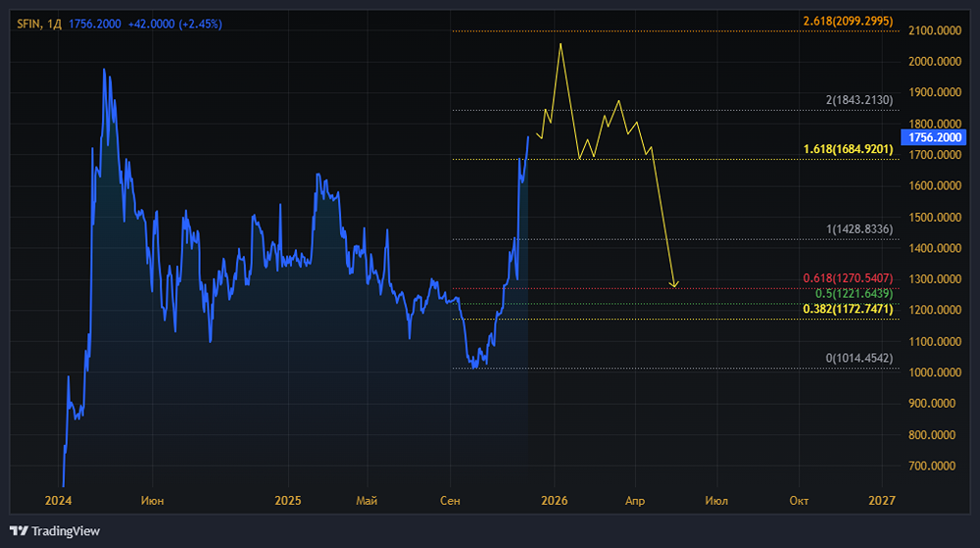Select the blue current price tag on axis
This screenshot has width=980, height=548.
932,138
